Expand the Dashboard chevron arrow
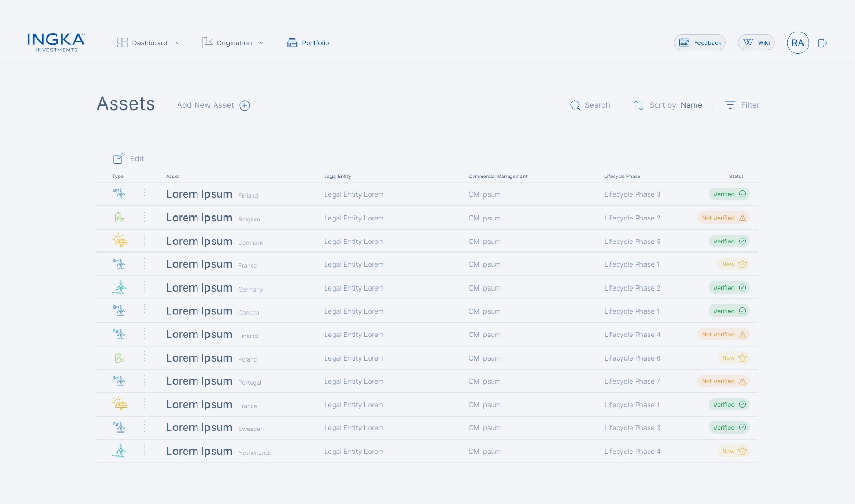The height and width of the screenshot is (504, 855). [x=177, y=43]
